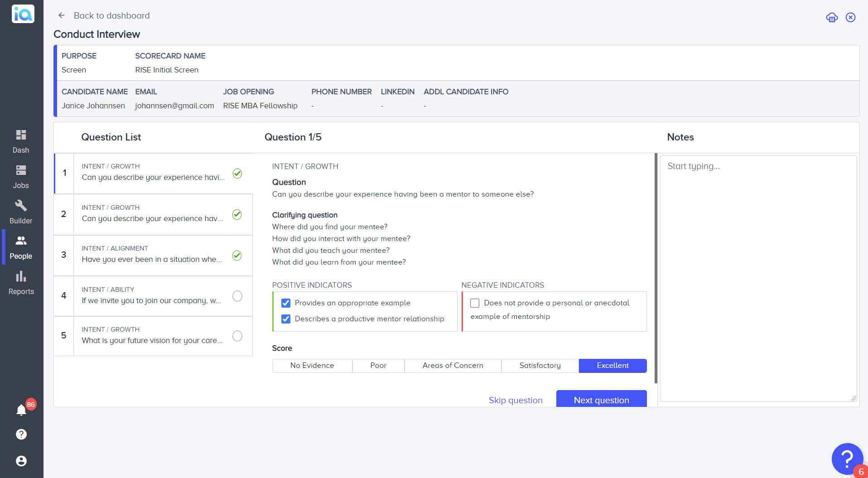Select question 5 about future career vision
This screenshot has height=478, width=868.
tap(154, 336)
